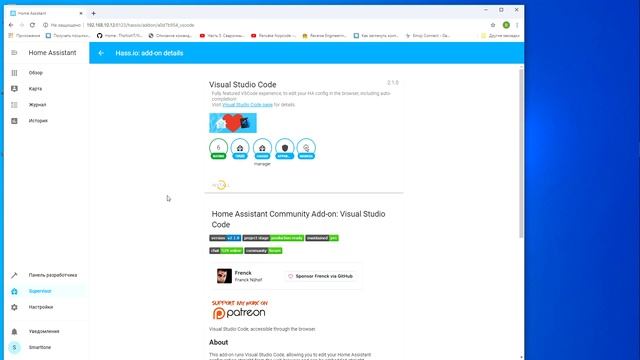Click the developer tools hammer icon
The image size is (640, 360).
(x=14, y=275)
